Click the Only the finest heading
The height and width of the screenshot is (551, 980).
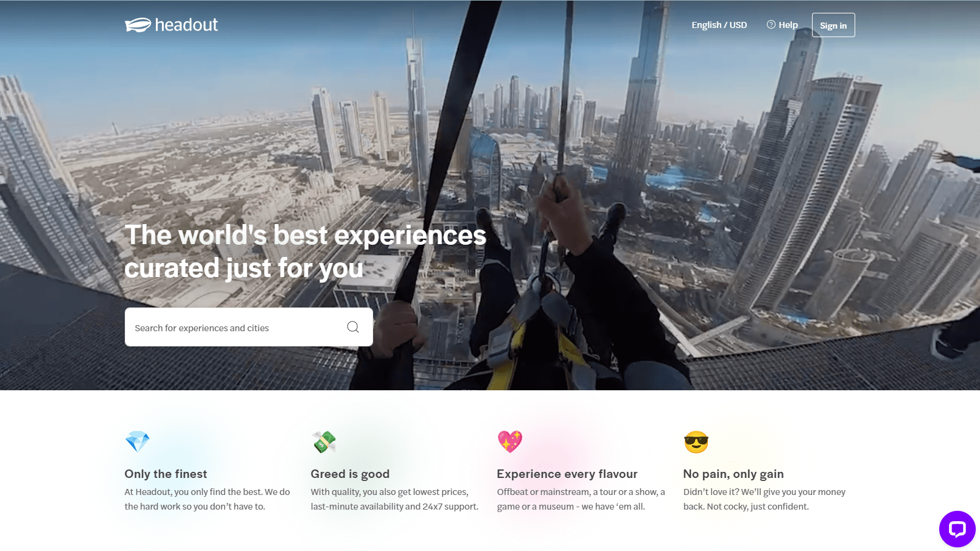point(166,474)
